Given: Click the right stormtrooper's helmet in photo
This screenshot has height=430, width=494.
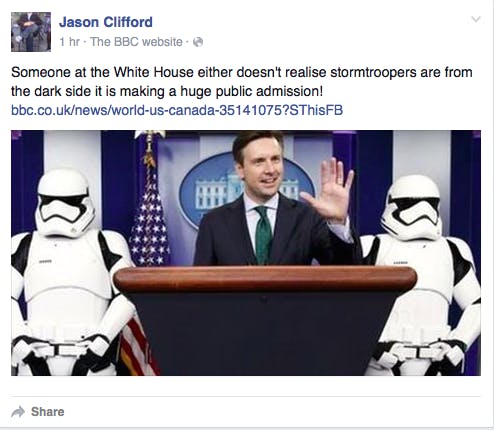Looking at the screenshot, I should pyautogui.click(x=412, y=207).
